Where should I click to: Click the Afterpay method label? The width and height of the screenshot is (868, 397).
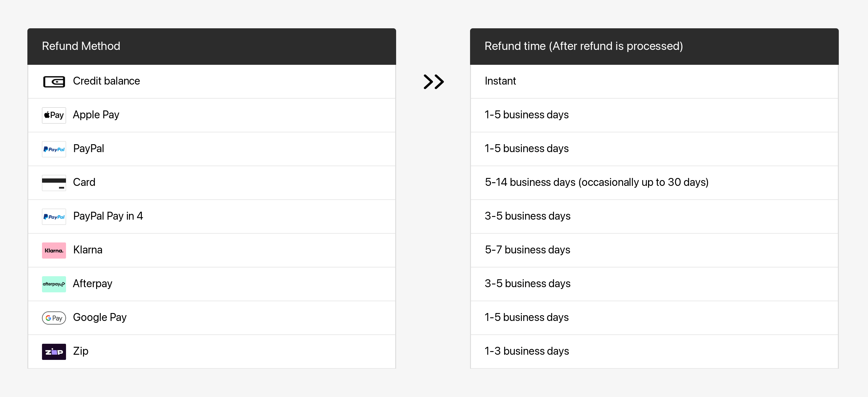click(92, 284)
